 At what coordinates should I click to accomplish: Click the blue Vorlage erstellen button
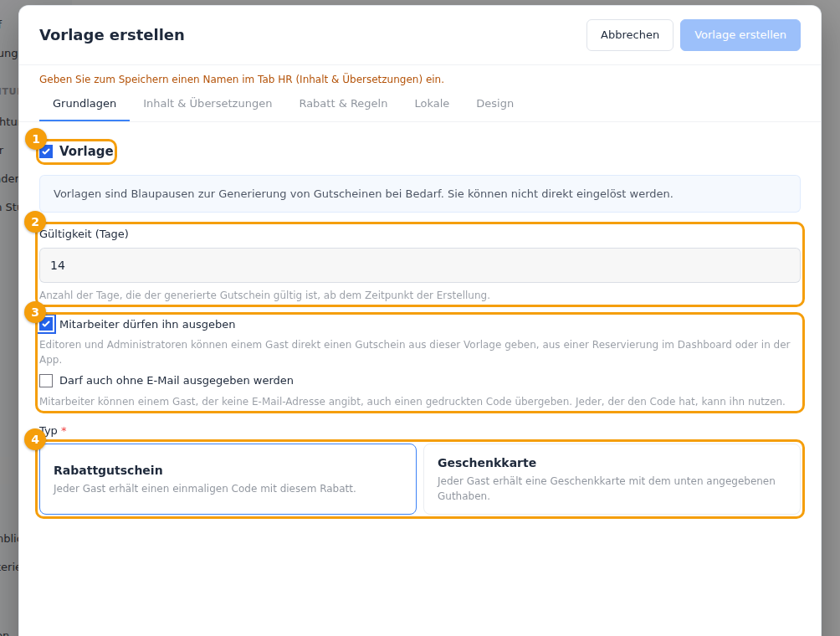(x=740, y=35)
